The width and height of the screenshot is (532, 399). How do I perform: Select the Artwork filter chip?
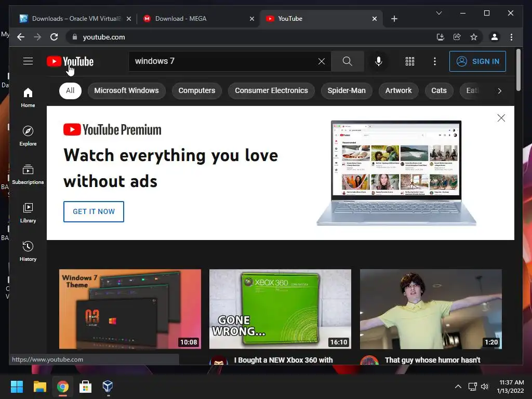398,90
